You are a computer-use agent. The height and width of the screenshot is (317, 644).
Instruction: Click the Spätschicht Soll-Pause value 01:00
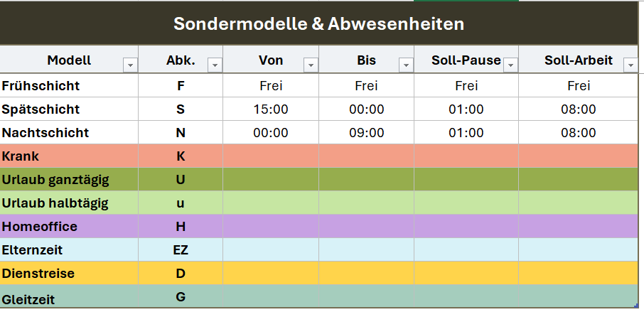point(466,109)
